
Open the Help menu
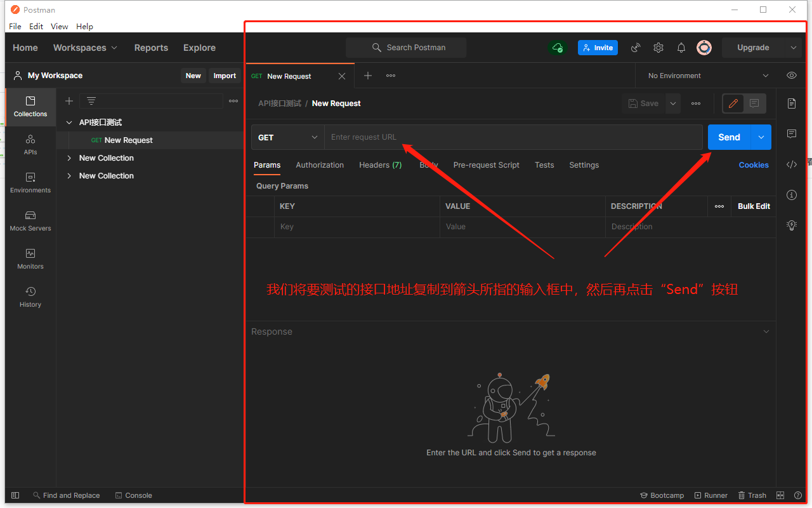[84, 26]
